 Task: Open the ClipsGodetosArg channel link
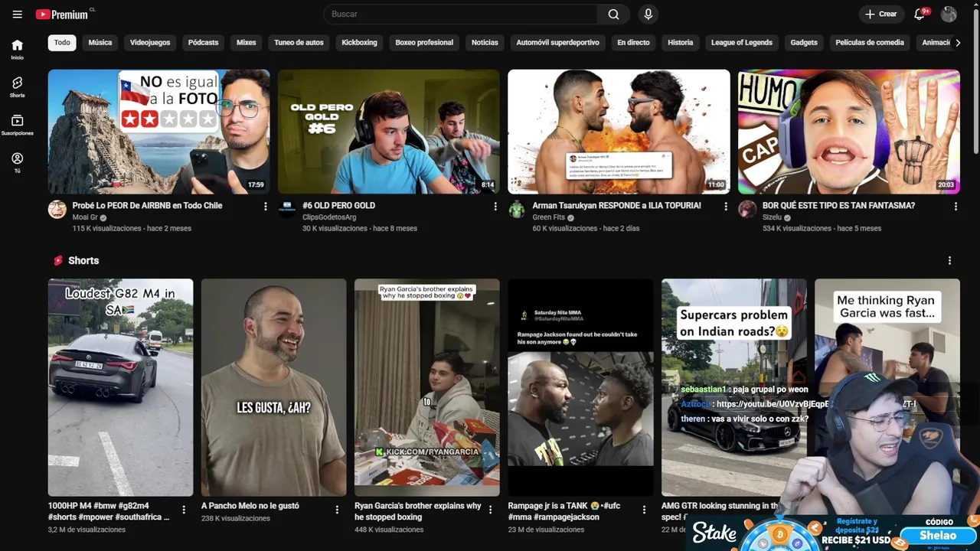(x=329, y=217)
